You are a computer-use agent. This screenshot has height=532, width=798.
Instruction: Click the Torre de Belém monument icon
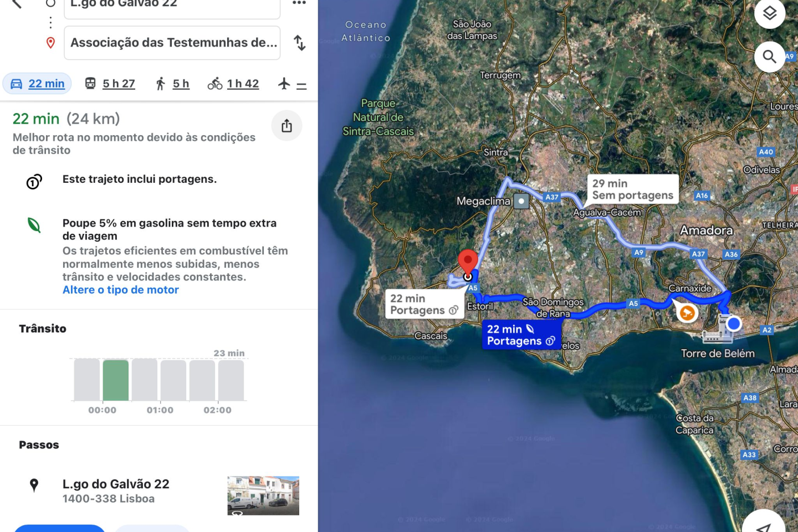pyautogui.click(x=718, y=329)
